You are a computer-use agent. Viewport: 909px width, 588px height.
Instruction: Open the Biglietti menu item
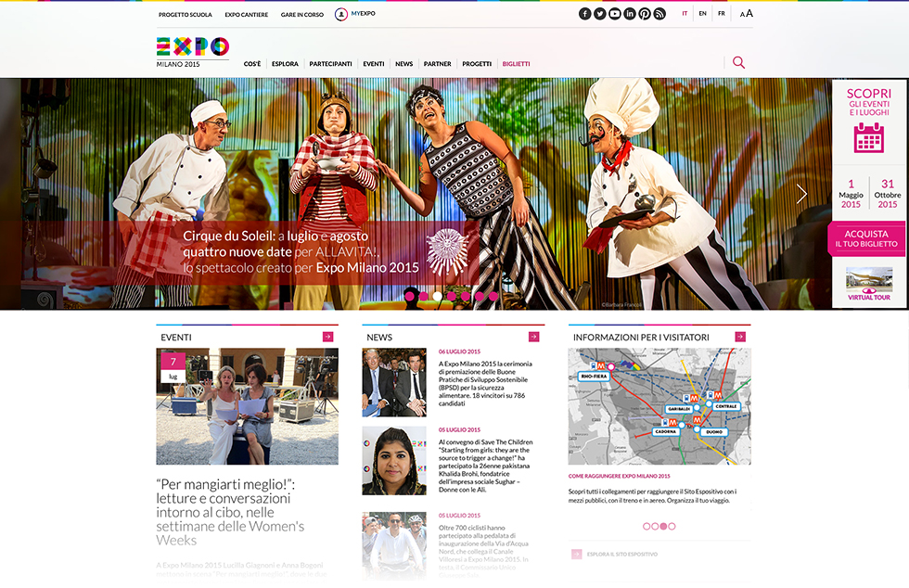tap(516, 64)
